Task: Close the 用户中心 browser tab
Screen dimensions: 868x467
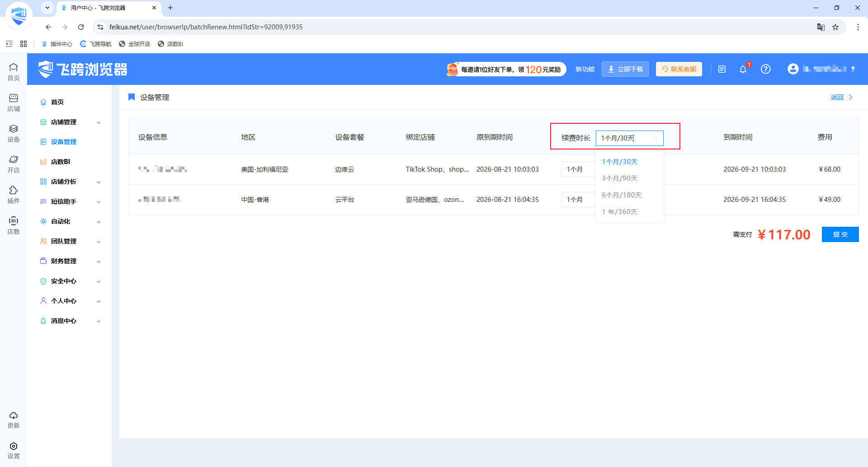Action: (154, 8)
